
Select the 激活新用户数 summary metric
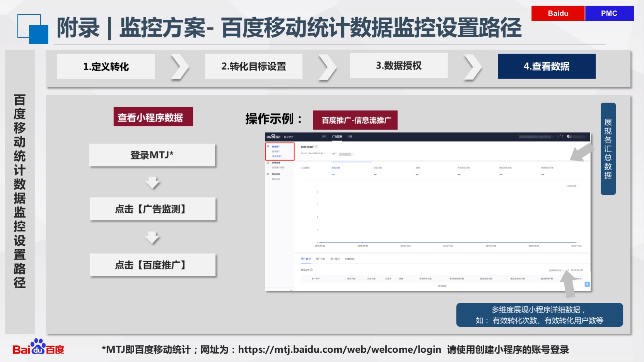tap(547, 168)
